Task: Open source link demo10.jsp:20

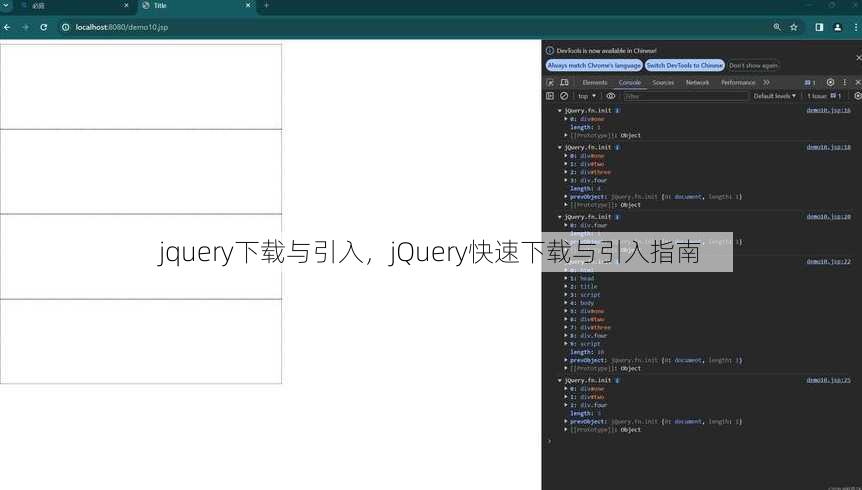Action: coord(828,217)
